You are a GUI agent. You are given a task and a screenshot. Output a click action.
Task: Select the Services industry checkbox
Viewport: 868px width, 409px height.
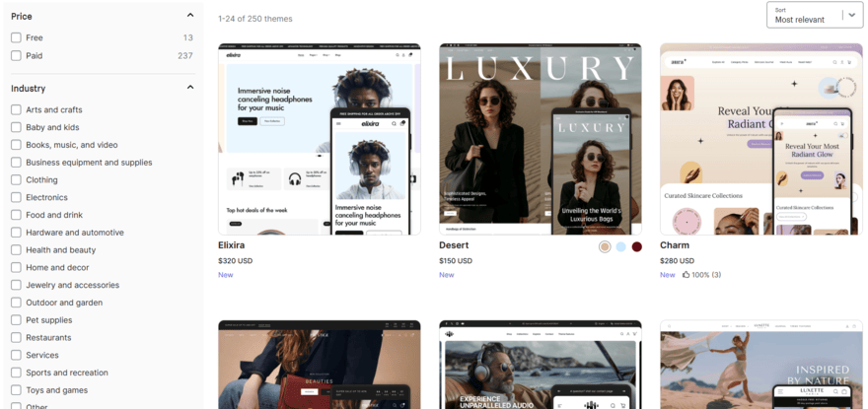(16, 356)
